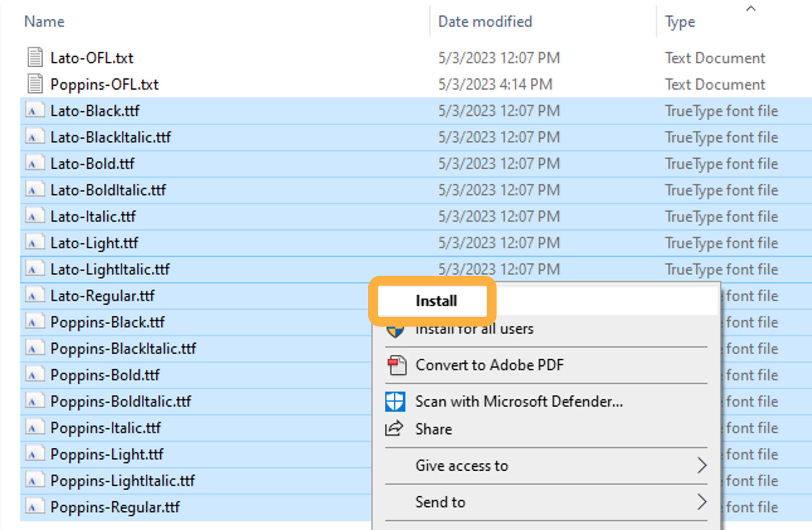Click the Lato-Black.ttf font file icon

pyautogui.click(x=35, y=110)
